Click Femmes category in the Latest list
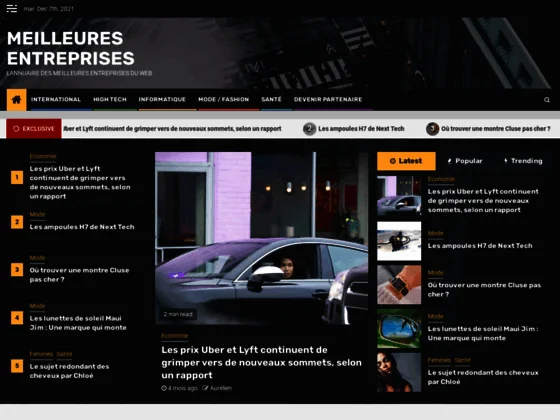The width and height of the screenshot is (560, 420). click(439, 360)
